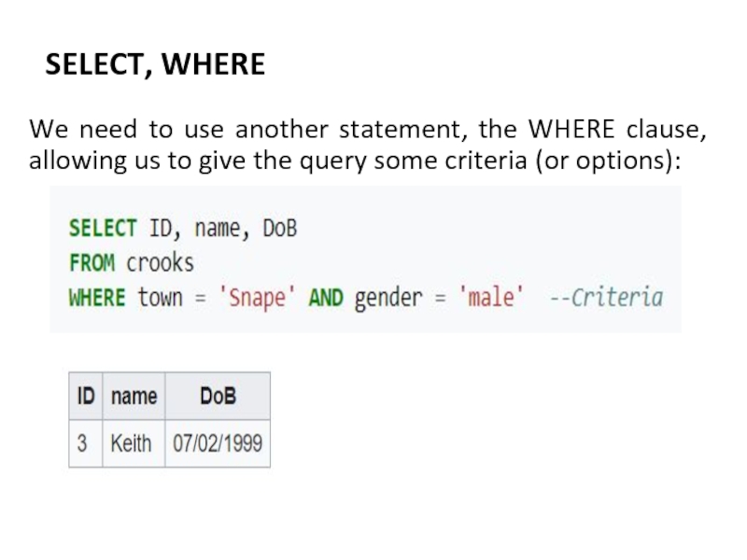
Task: Select the 07/02/1999 date cell
Action: pyautogui.click(x=218, y=442)
